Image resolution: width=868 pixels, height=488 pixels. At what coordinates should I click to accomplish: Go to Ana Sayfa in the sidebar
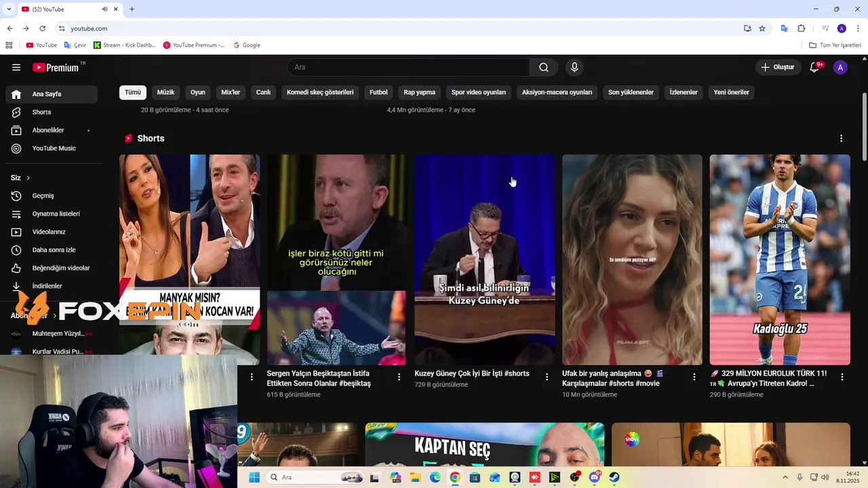tap(52, 94)
